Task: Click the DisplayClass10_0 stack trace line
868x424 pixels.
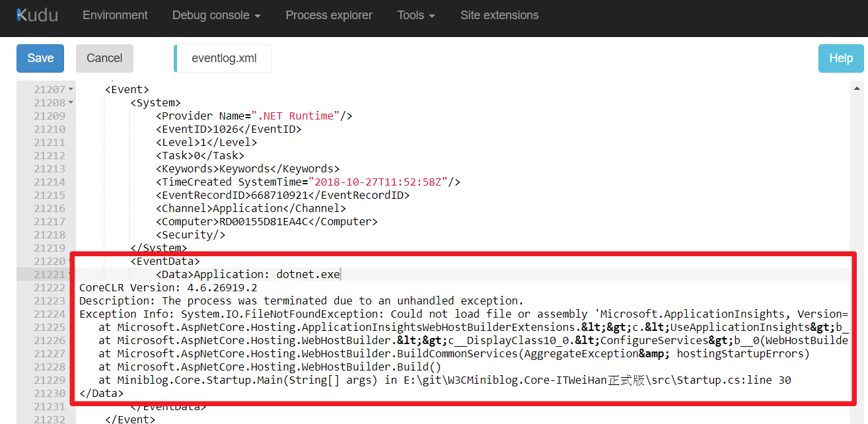Action: click(x=474, y=341)
